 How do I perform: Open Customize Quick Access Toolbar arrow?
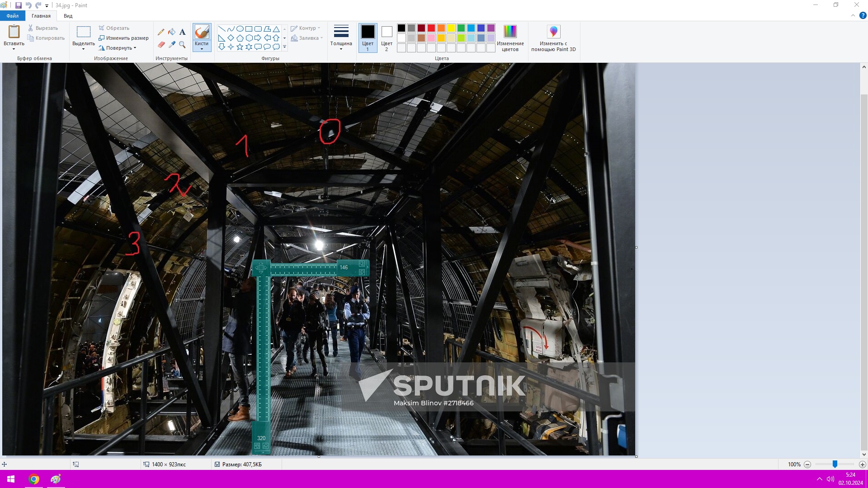pyautogui.click(x=47, y=6)
